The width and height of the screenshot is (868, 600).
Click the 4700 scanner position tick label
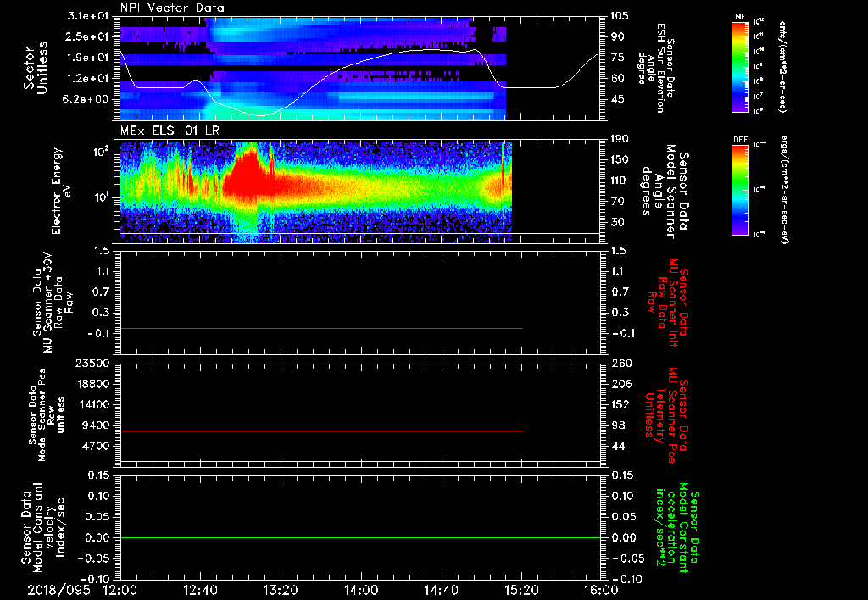(97, 446)
